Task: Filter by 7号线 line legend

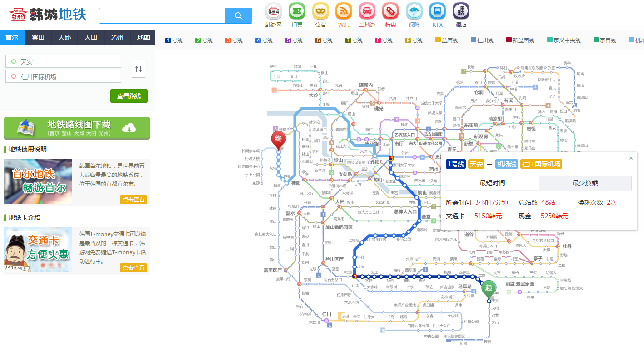Action: coord(354,40)
